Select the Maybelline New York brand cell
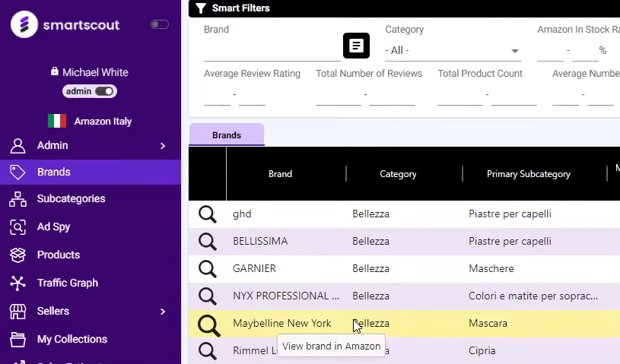This screenshot has height=364, width=620. point(282,323)
